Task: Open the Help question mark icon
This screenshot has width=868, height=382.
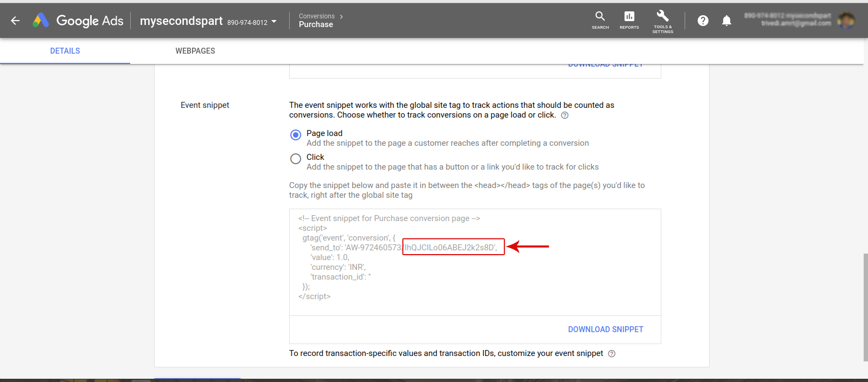Action: 703,21
